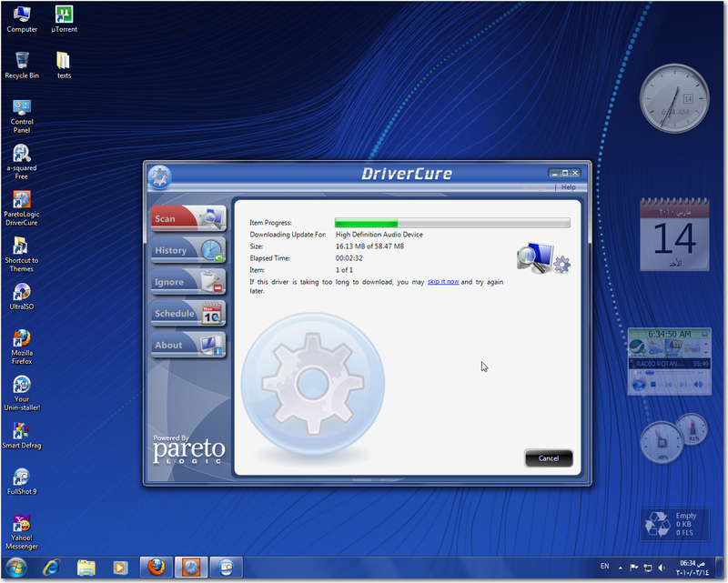Maximize the DriverCure window
Screen dimensions: 728x583
click(565, 173)
